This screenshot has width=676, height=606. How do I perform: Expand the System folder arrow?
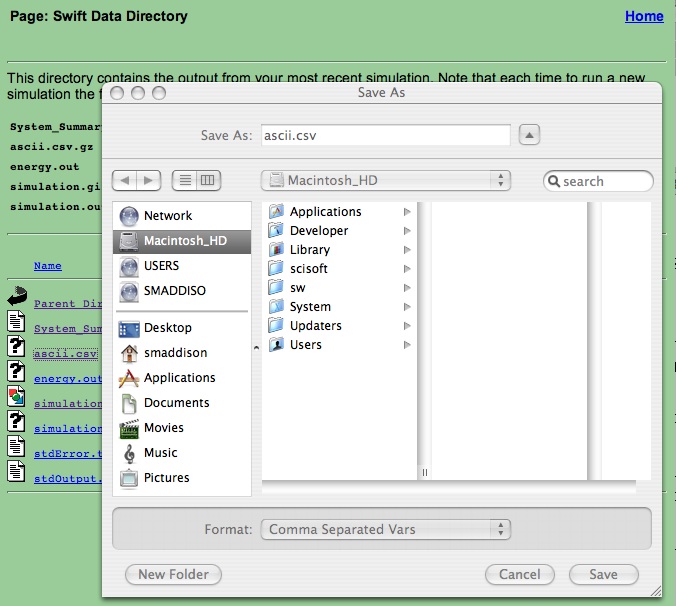tap(407, 306)
